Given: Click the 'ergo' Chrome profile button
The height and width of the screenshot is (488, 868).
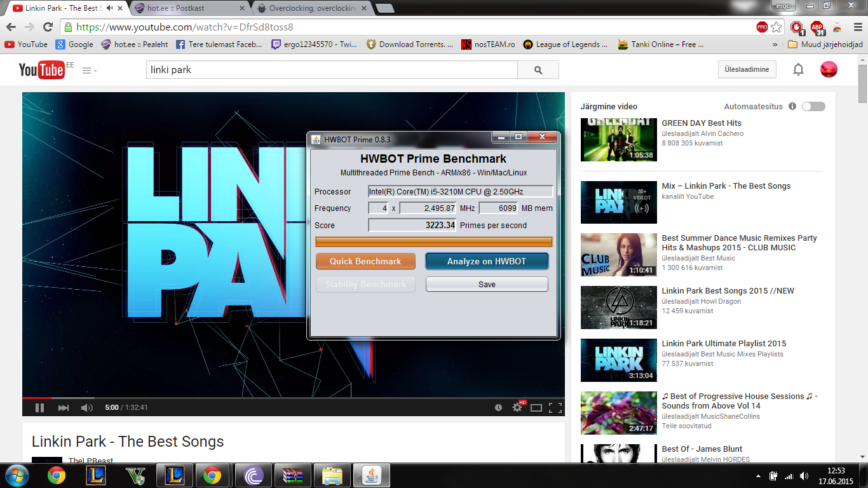Looking at the screenshot, I should [784, 6].
